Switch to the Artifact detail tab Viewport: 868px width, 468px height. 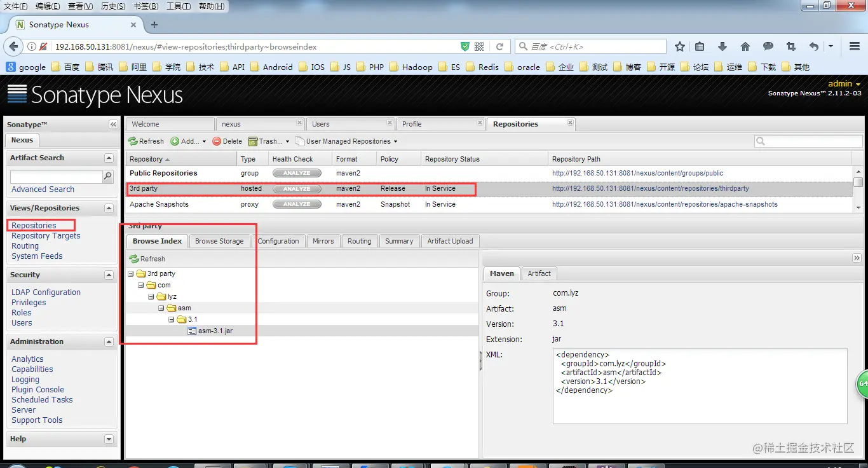539,273
